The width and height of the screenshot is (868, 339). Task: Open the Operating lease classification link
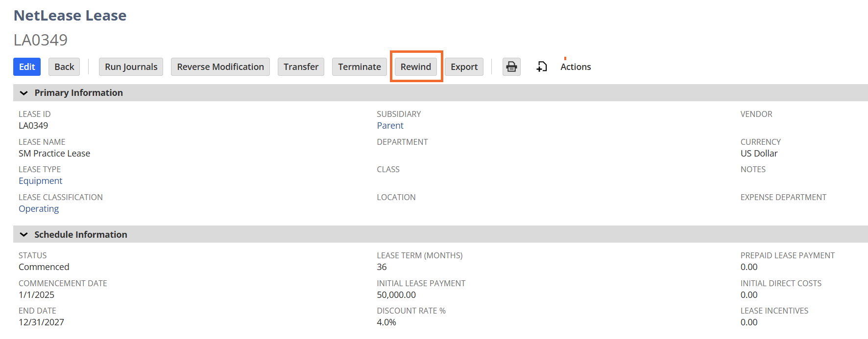coord(39,209)
